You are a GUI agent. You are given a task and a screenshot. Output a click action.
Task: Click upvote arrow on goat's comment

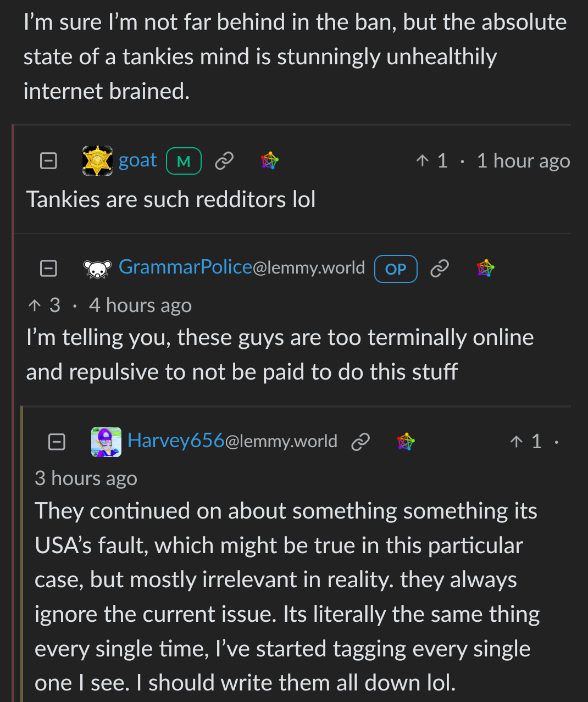click(x=422, y=161)
